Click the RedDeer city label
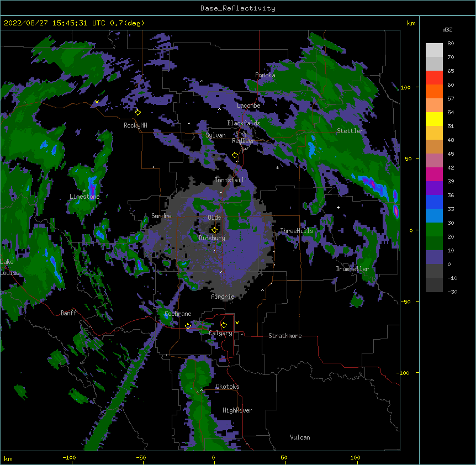This screenshot has width=476, height=465. click(244, 141)
